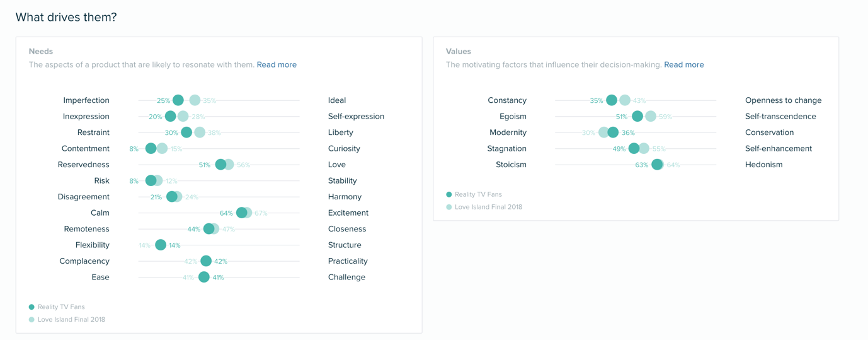The height and width of the screenshot is (340, 868).
Task: Click the What drives them? heading
Action: (66, 17)
